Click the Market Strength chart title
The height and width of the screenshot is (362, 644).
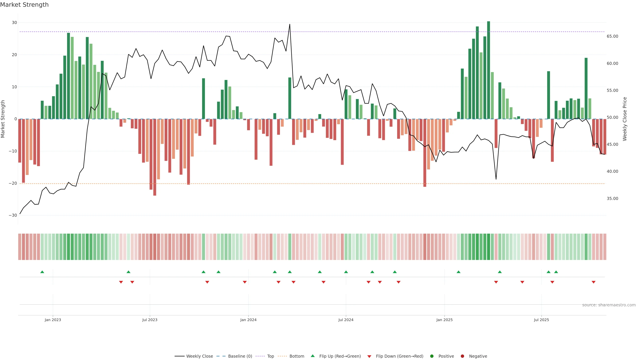coord(24,5)
